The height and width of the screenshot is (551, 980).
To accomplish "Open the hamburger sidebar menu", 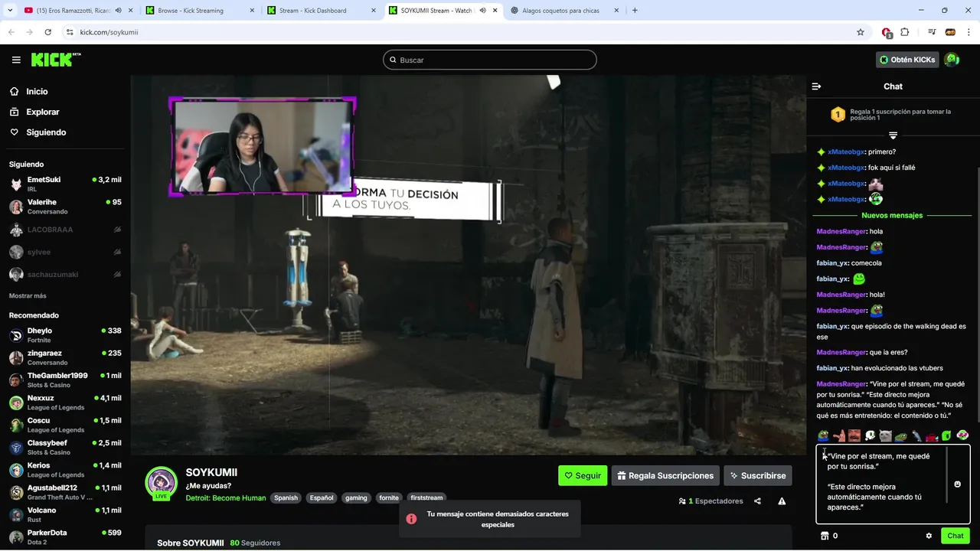I will (x=16, y=60).
